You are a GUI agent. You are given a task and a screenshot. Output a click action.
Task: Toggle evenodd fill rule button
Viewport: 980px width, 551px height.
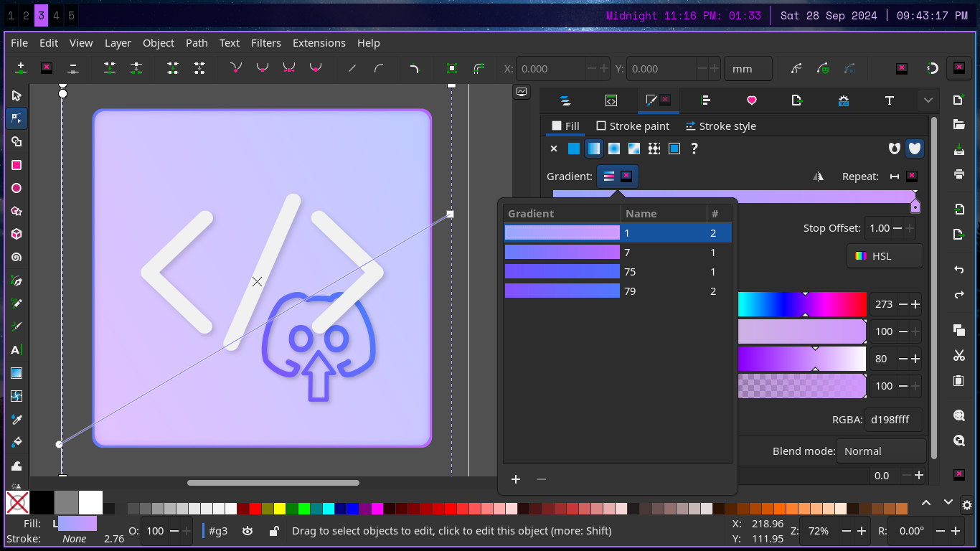[894, 149]
